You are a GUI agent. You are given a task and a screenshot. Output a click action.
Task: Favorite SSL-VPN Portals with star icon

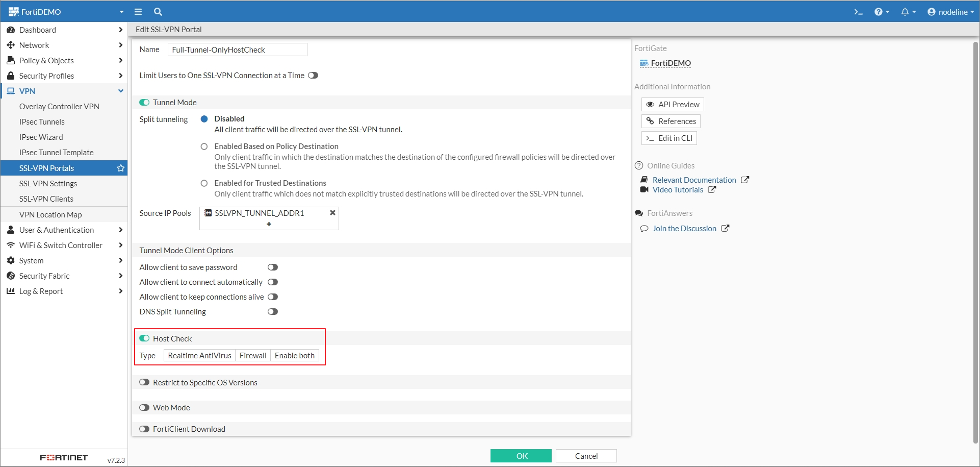[121, 168]
